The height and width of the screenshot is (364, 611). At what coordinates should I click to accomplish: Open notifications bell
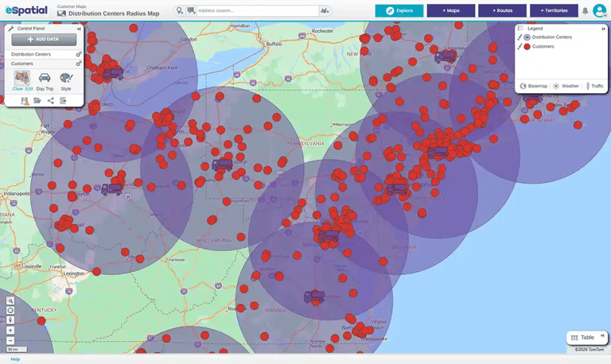pos(585,11)
